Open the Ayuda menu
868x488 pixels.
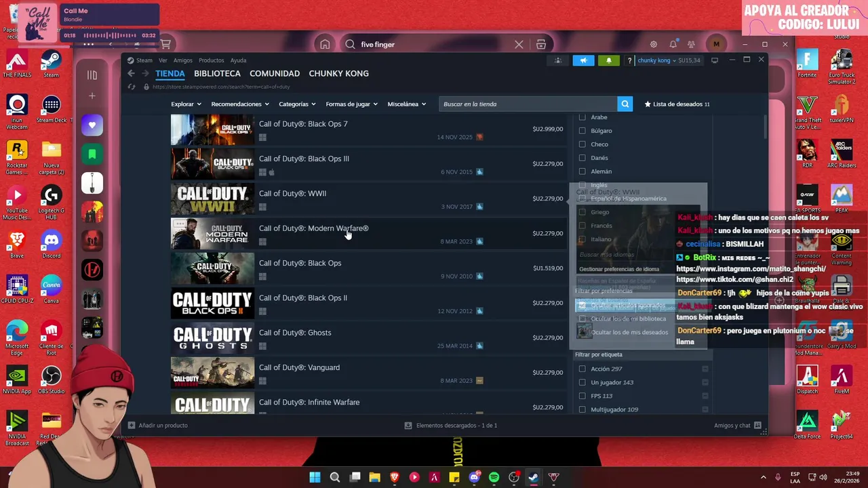(x=238, y=60)
